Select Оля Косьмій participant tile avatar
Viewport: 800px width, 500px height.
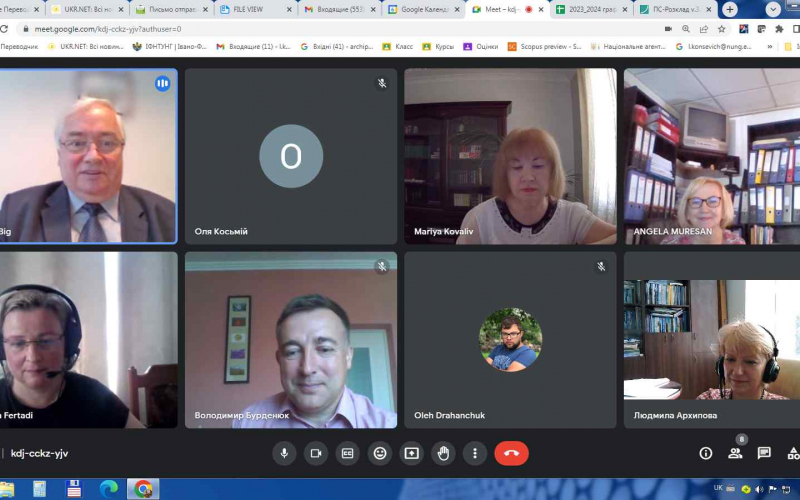tap(291, 156)
